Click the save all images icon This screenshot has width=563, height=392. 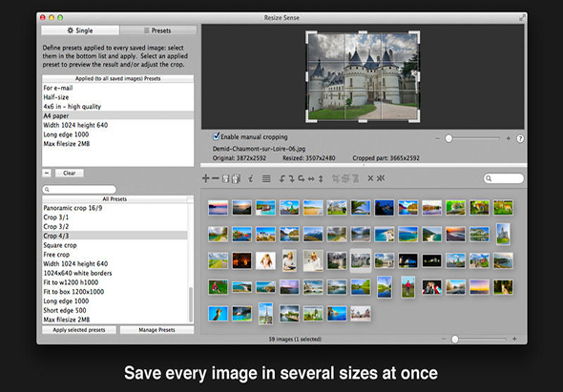[236, 178]
